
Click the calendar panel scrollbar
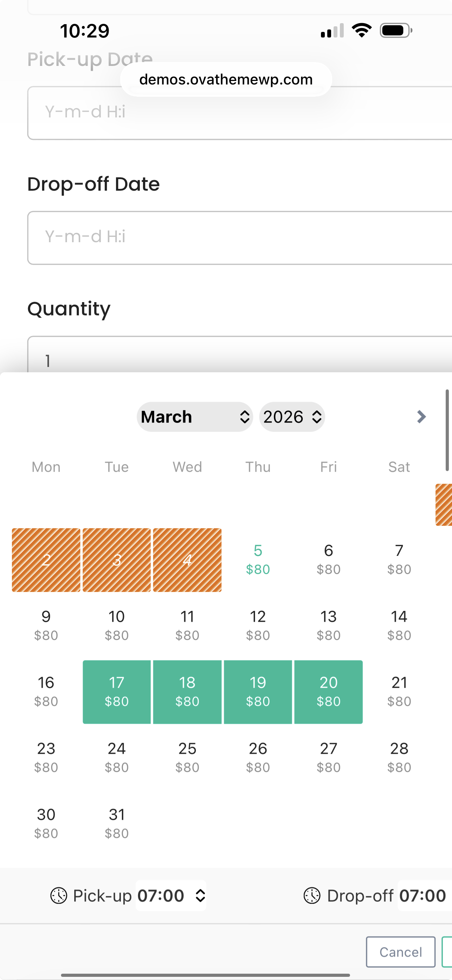[447, 430]
